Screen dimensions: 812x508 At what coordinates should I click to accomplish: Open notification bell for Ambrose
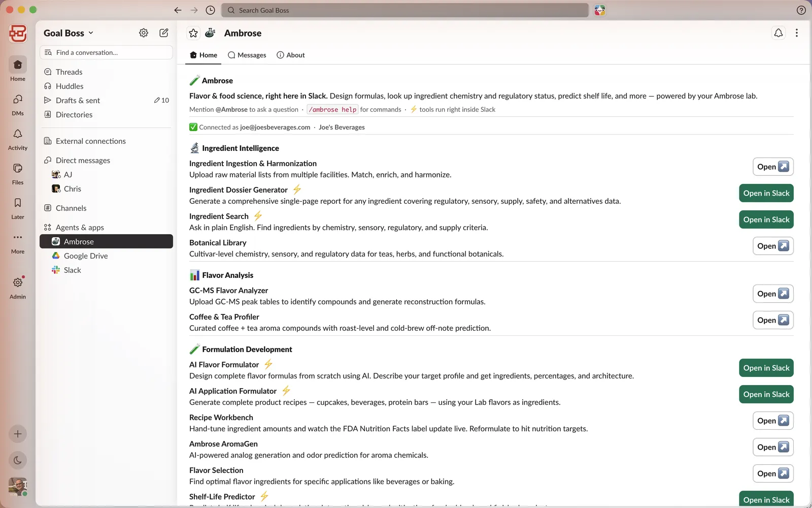click(779, 33)
